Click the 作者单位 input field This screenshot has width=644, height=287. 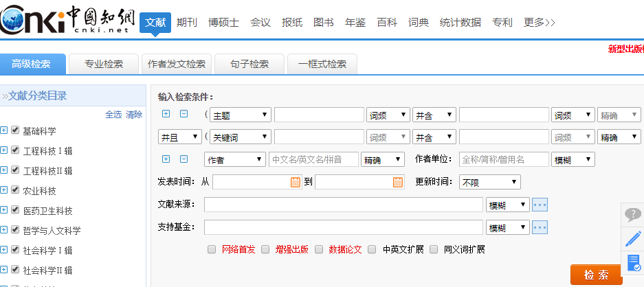pyautogui.click(x=504, y=159)
